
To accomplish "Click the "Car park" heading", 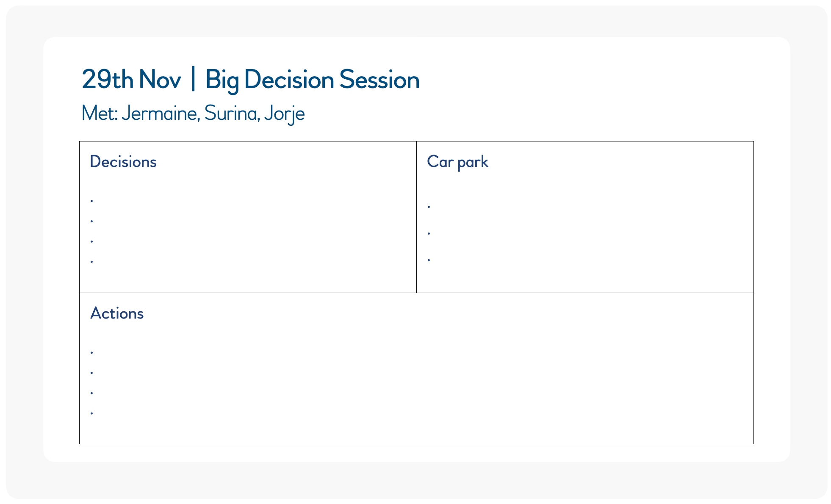I will [x=457, y=162].
